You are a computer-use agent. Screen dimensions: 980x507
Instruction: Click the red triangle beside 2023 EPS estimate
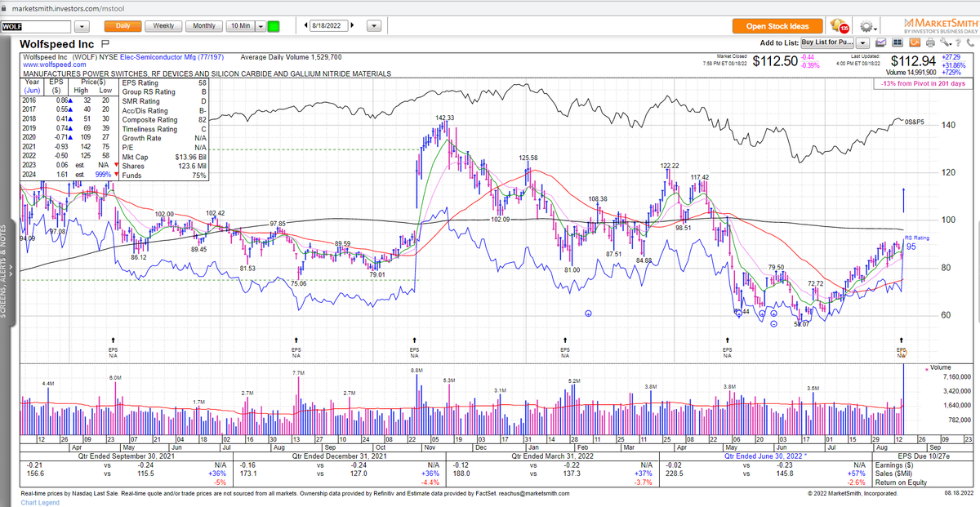coord(117,166)
